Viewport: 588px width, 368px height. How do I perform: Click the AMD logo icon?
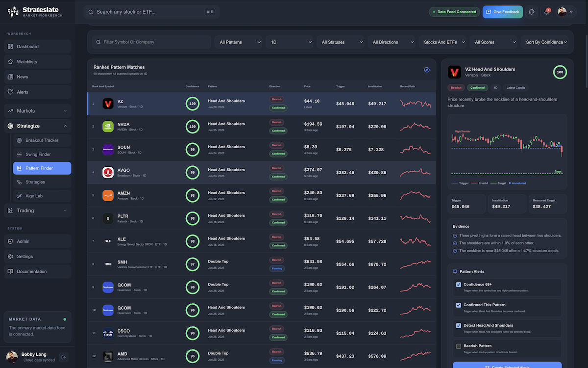pos(108,356)
